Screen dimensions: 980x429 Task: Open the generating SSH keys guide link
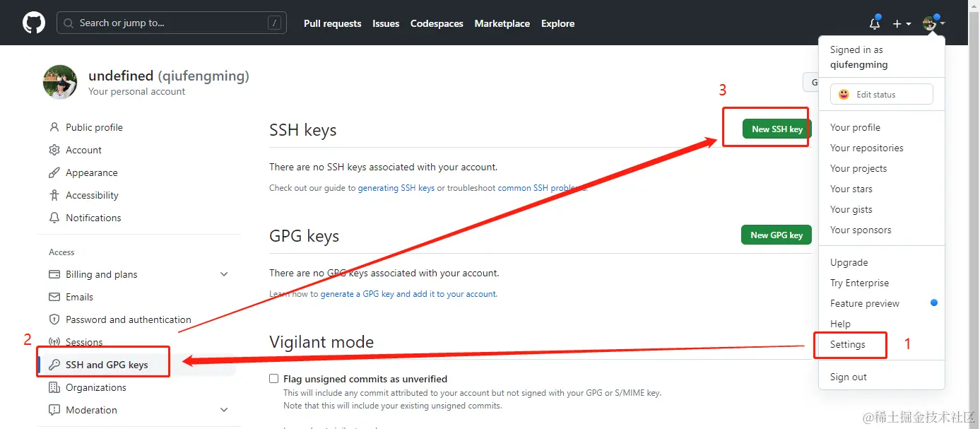coord(396,188)
